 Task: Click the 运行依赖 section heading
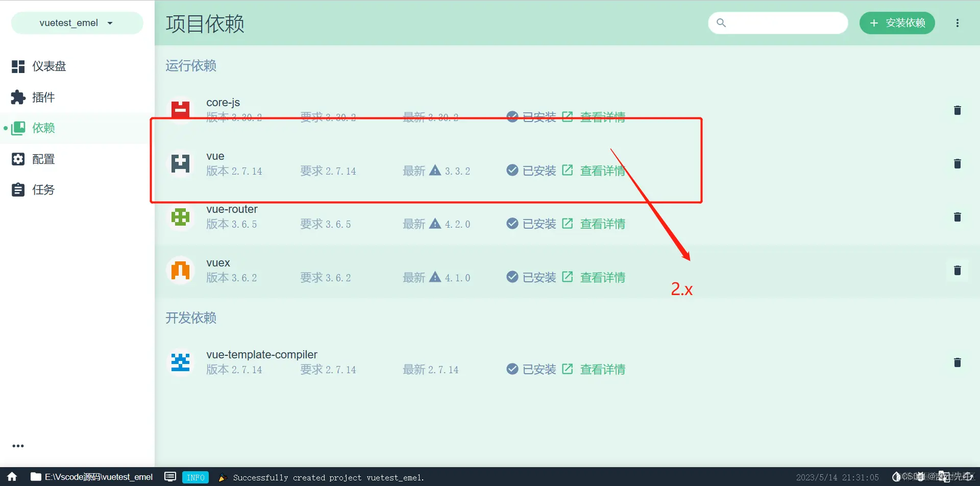[191, 66]
